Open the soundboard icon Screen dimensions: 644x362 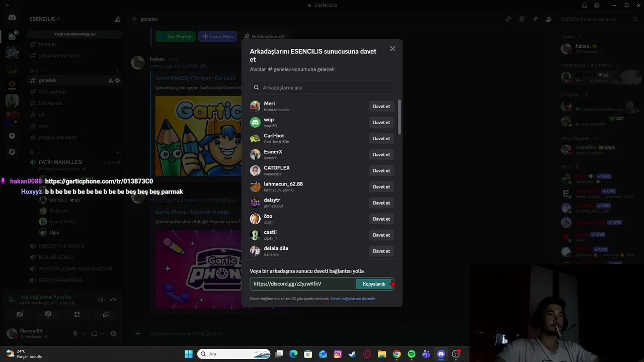pos(106,315)
